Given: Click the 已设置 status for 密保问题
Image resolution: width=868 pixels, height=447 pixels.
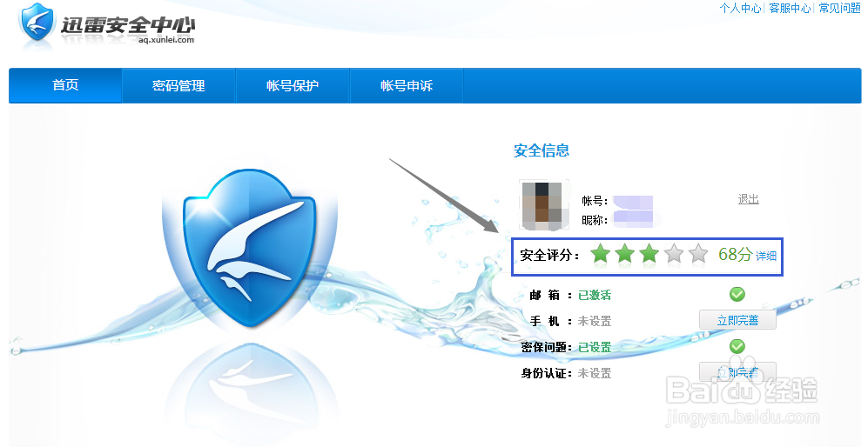Looking at the screenshot, I should point(595,347).
